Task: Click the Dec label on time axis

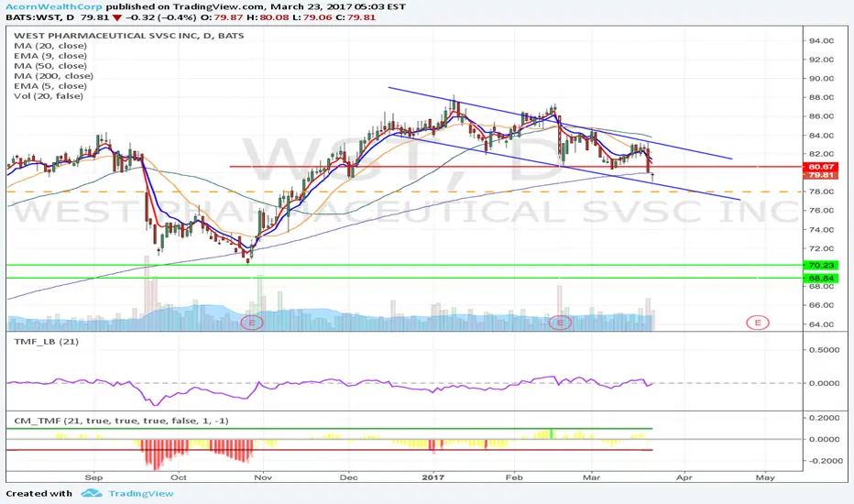Action: [348, 477]
